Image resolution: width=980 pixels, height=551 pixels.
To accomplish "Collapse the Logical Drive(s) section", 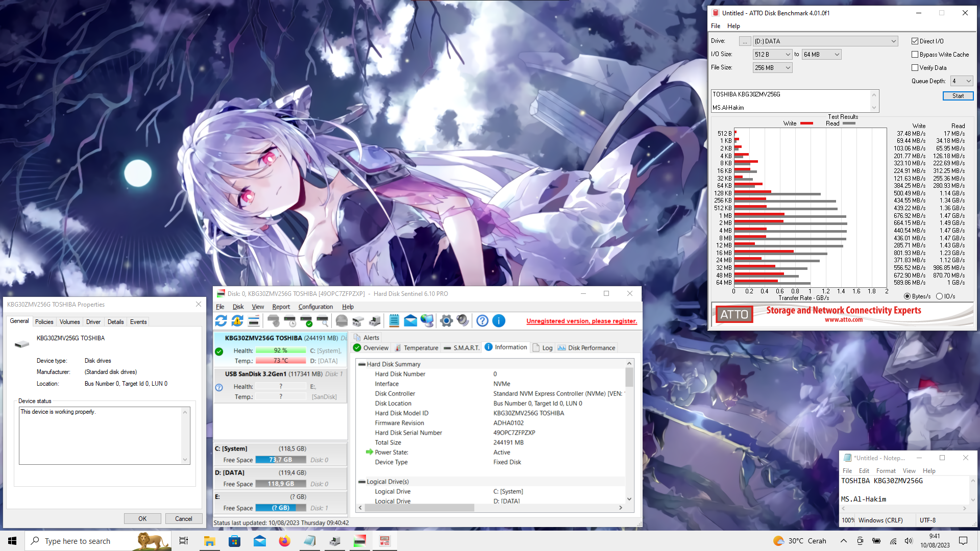I will [361, 482].
